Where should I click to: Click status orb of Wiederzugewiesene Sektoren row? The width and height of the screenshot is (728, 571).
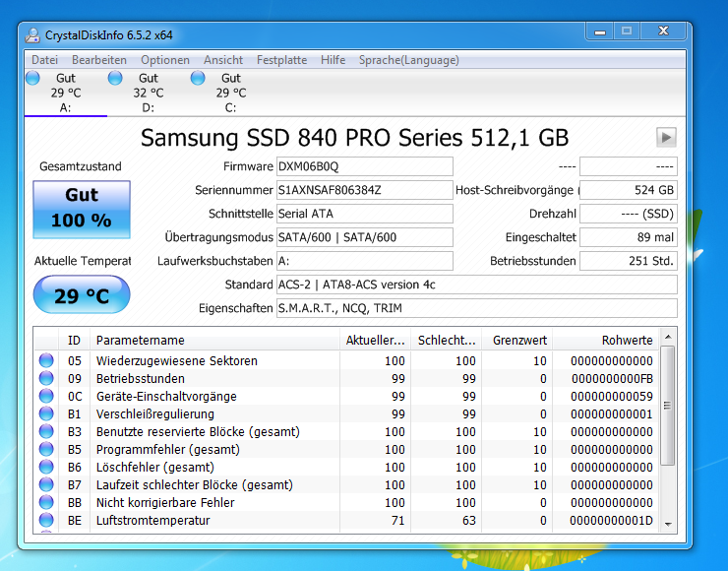(x=46, y=360)
